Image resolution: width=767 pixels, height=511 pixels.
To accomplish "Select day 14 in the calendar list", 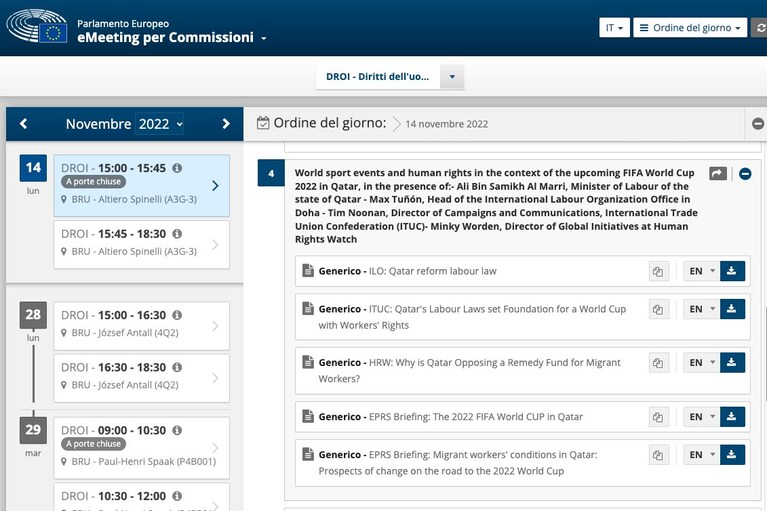I will tap(33, 168).
